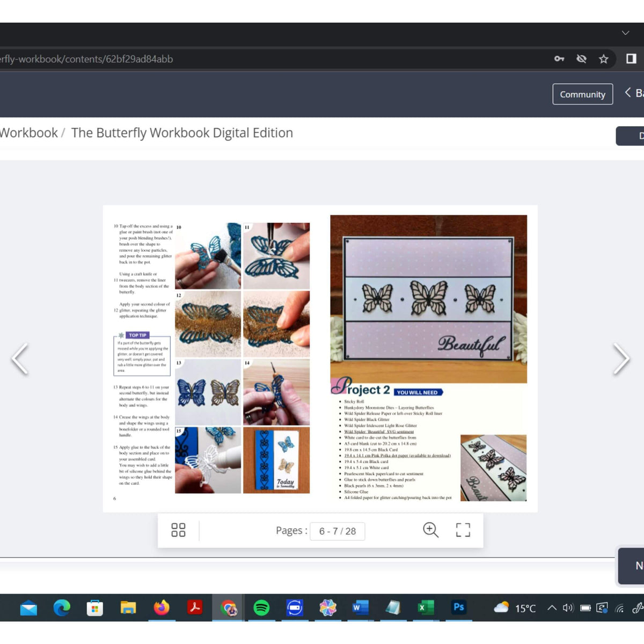Toggle the browser side panel

(x=631, y=58)
